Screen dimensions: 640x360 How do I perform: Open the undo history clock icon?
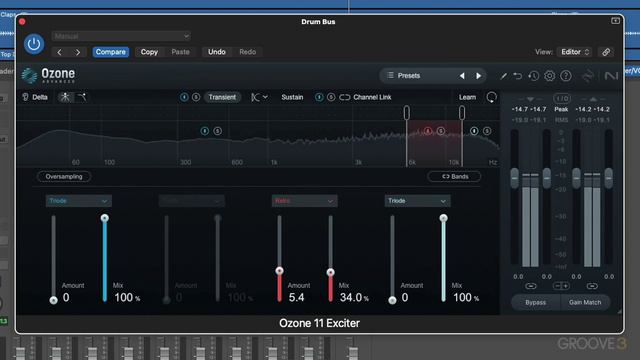click(533, 76)
